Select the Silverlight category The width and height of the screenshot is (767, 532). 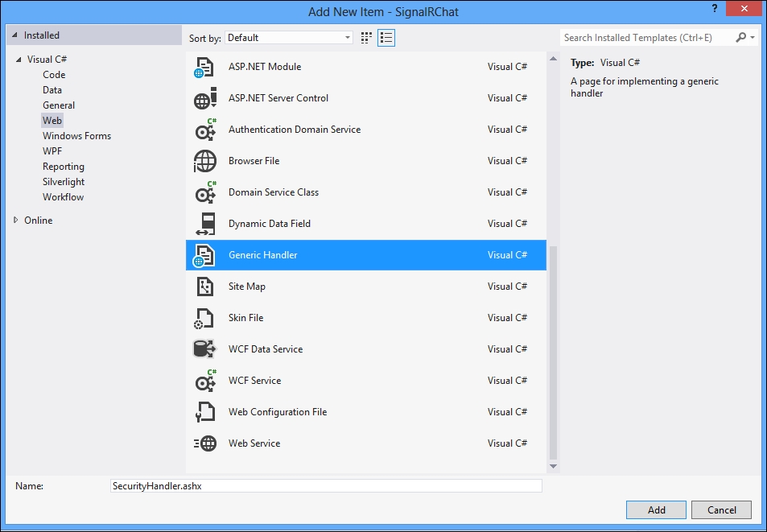point(64,182)
